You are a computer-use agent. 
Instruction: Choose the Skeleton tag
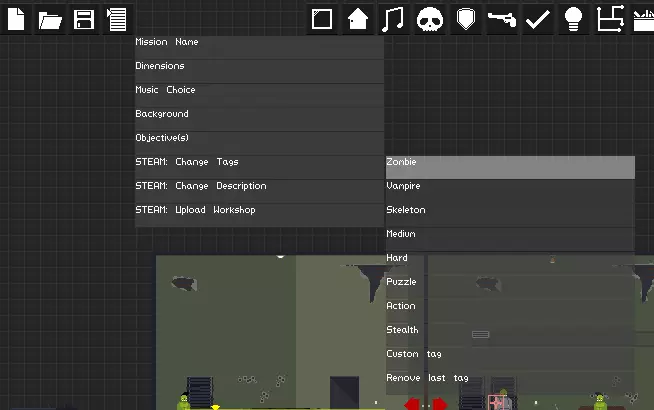point(510,215)
